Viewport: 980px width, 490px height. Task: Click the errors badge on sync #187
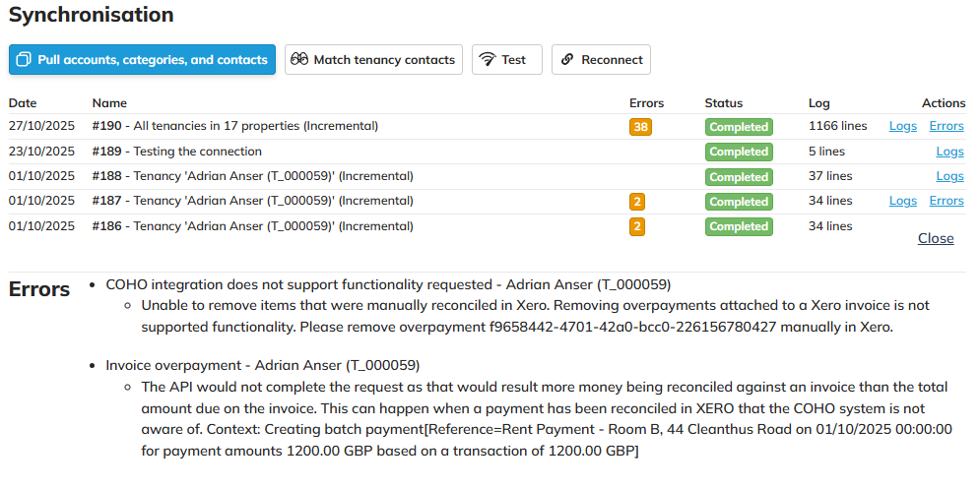[x=637, y=202]
